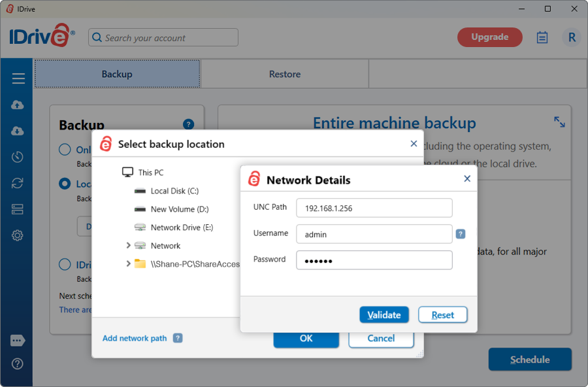Open the settings gear sidebar icon
This screenshot has height=387, width=588.
click(x=17, y=235)
